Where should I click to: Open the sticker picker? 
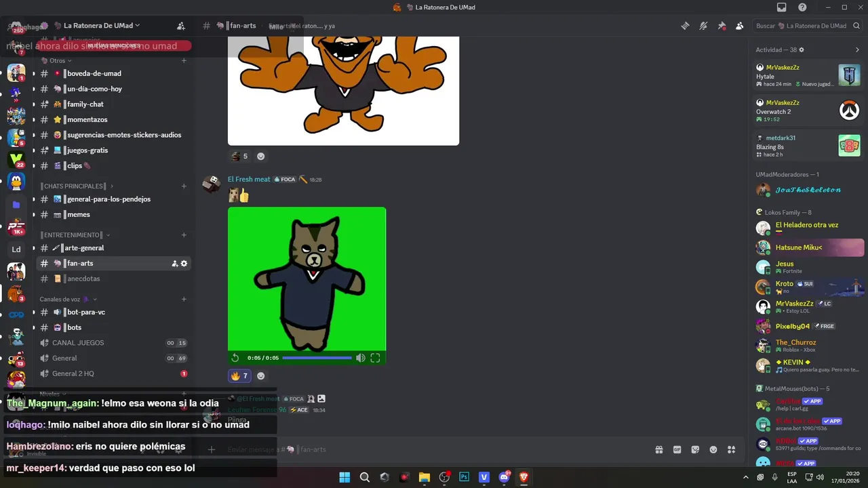(x=695, y=449)
